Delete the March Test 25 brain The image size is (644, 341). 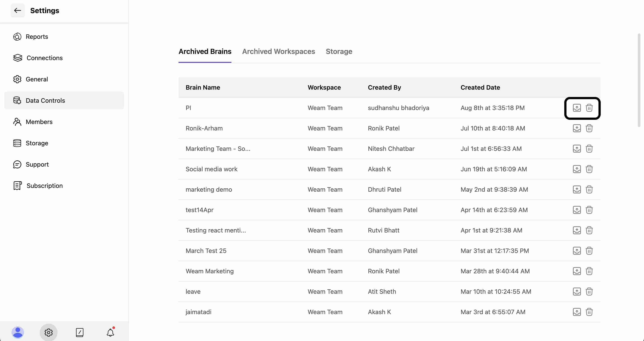click(x=589, y=251)
